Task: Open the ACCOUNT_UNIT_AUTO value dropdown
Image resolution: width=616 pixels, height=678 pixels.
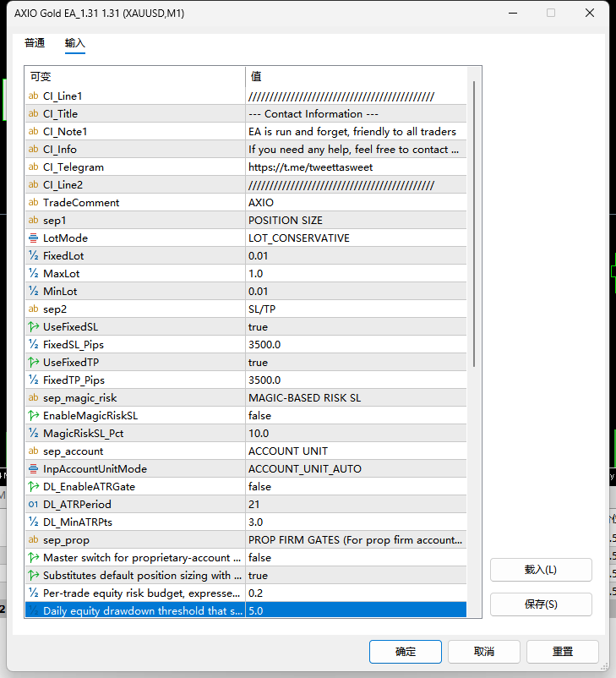Action: (356, 468)
